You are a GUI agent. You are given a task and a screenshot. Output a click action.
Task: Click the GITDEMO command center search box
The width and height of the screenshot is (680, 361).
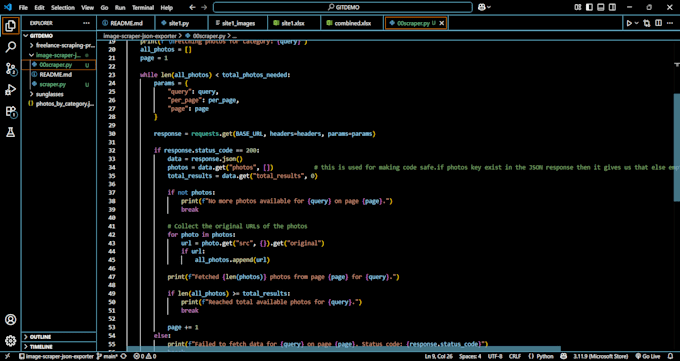point(343,7)
